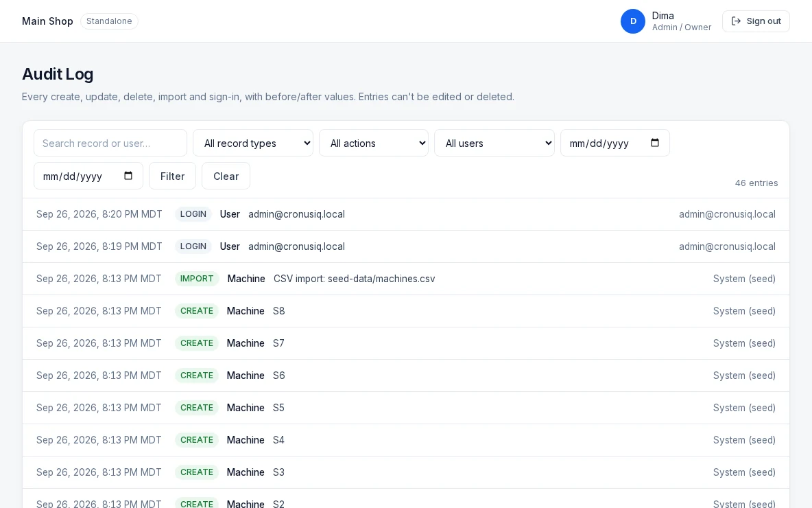Open the All record types dropdown

pyautogui.click(x=253, y=143)
